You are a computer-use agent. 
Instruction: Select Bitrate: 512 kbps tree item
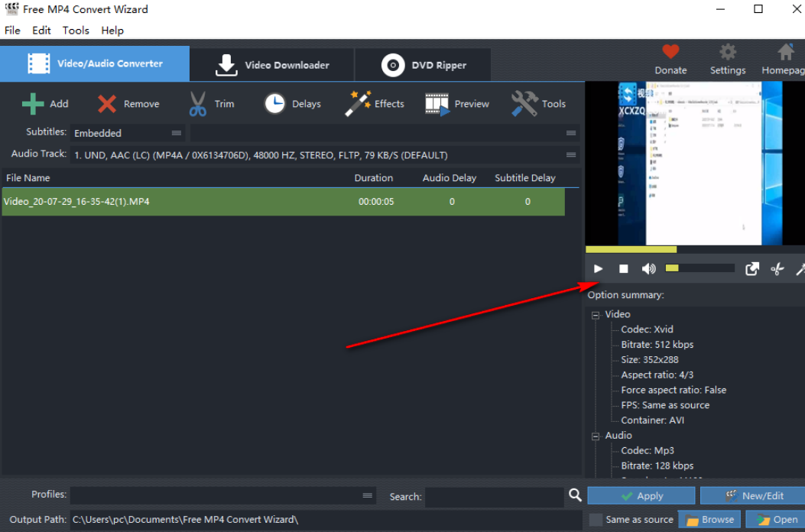point(657,345)
